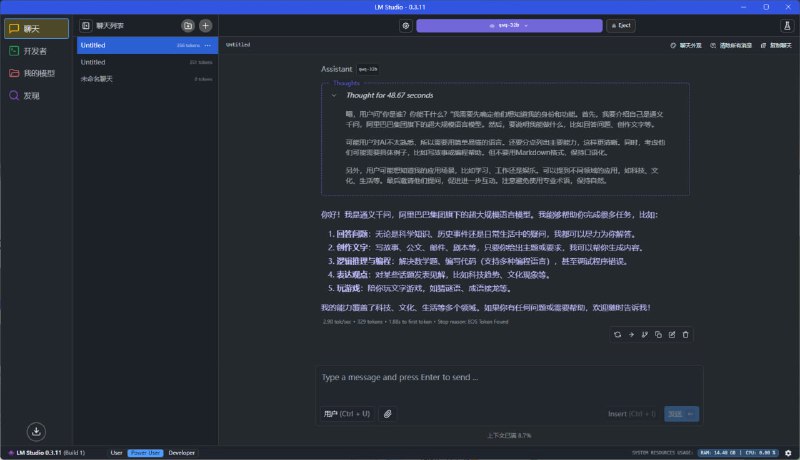Viewport: 800px width, 460px height.
Task: Open the model settings gear near model selector
Action: 406,25
